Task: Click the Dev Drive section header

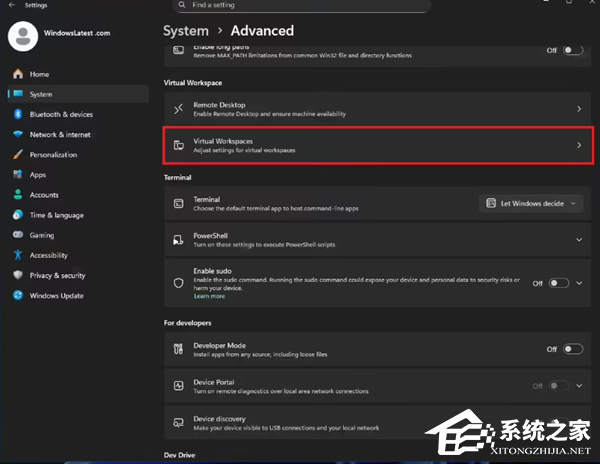Action: [179, 455]
